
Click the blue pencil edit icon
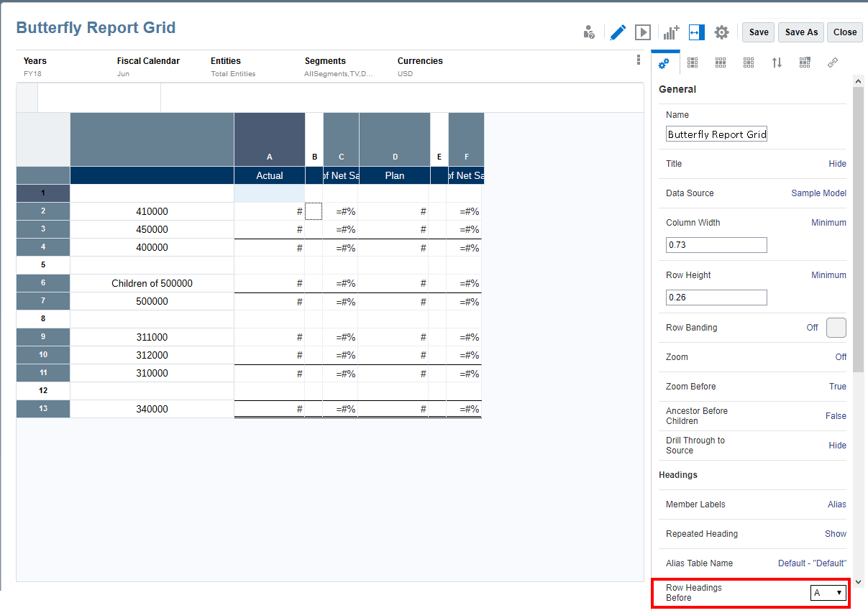point(618,32)
